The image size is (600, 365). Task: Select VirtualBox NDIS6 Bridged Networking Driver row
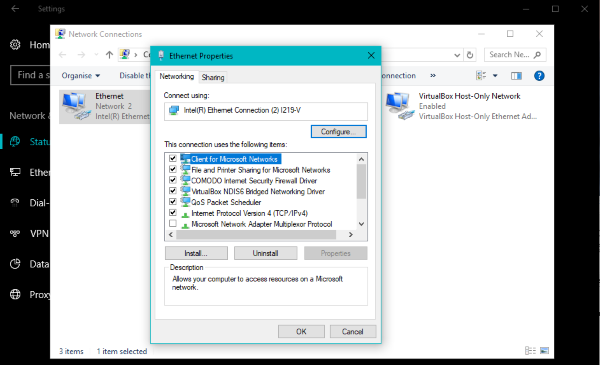tap(258, 191)
